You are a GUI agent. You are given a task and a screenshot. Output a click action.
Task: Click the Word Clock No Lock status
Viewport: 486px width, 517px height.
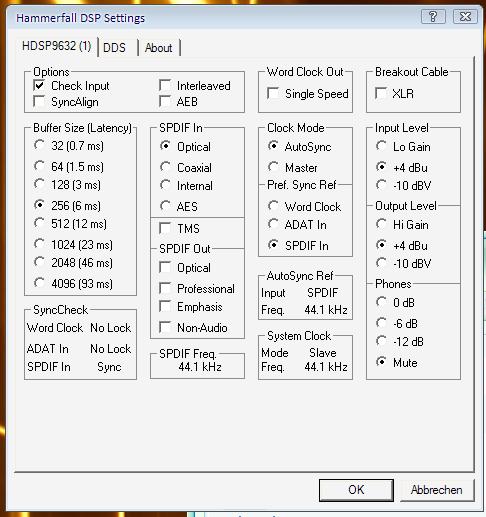pos(111,328)
